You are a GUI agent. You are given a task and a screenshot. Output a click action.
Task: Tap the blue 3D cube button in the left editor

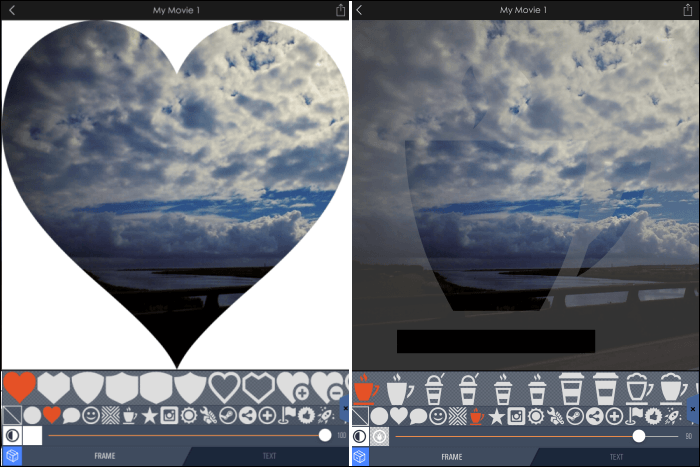[x=12, y=456]
